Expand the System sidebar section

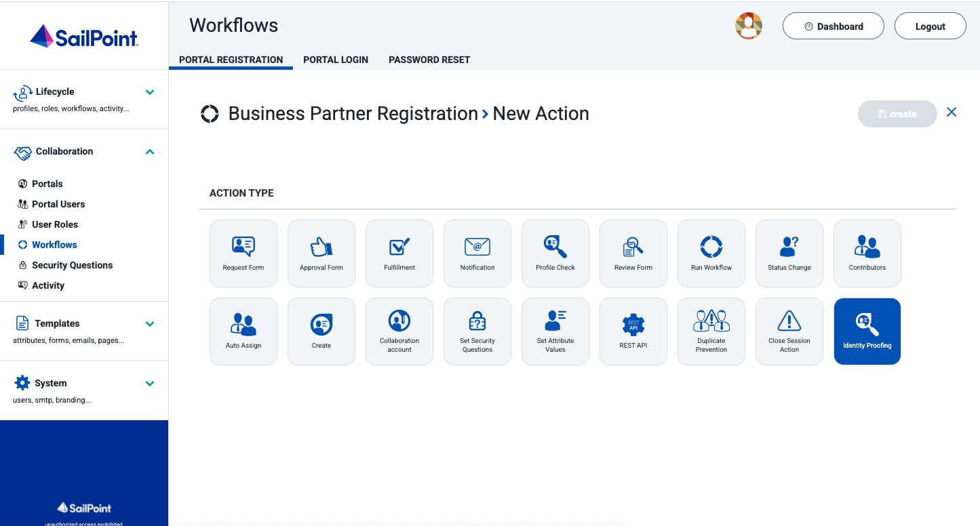click(x=150, y=384)
